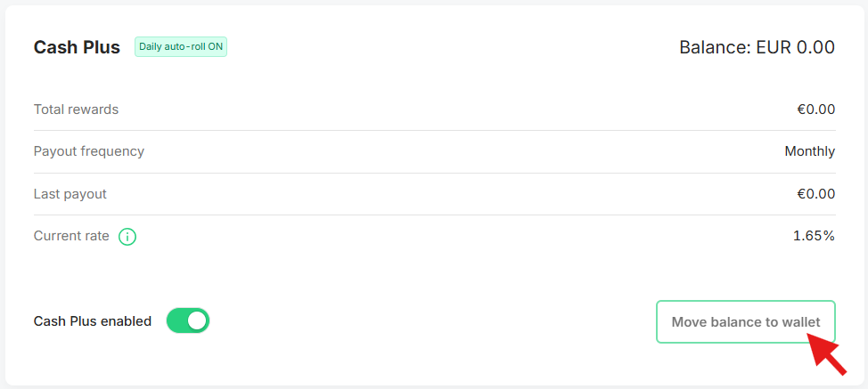Click the Balance: EUR 0.00 text
The height and width of the screenshot is (389, 868).
(x=757, y=47)
